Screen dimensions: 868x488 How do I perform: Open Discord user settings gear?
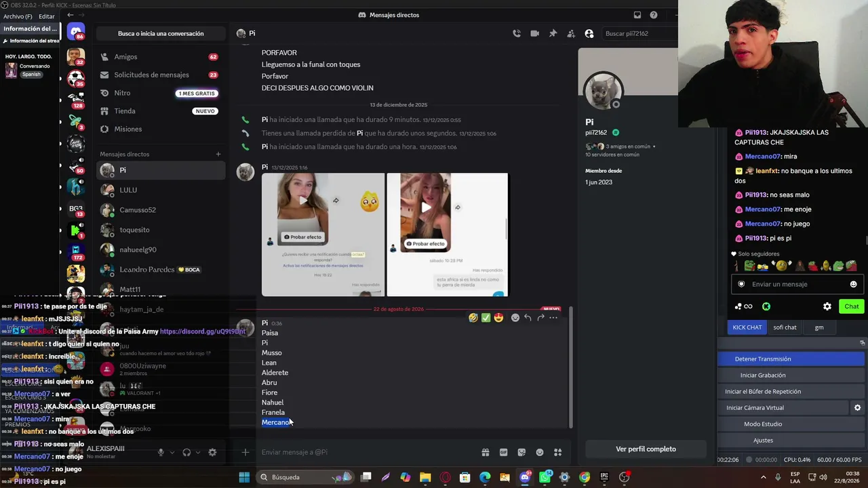[212, 452]
